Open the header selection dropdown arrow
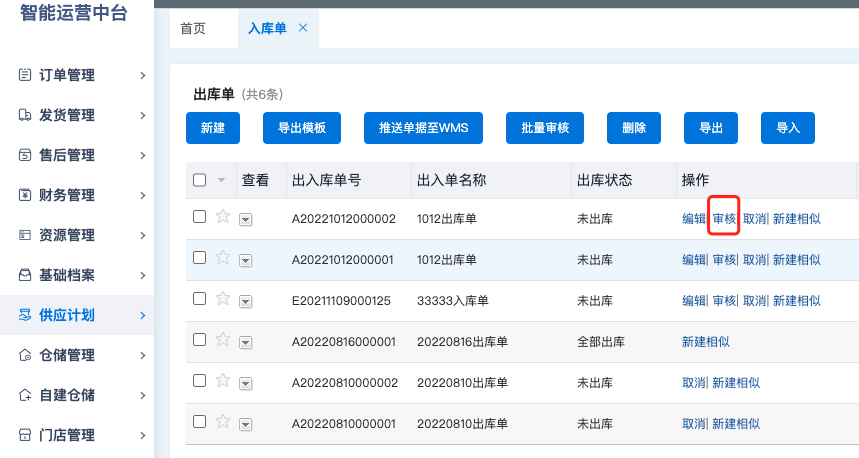859x458 pixels. [221, 180]
